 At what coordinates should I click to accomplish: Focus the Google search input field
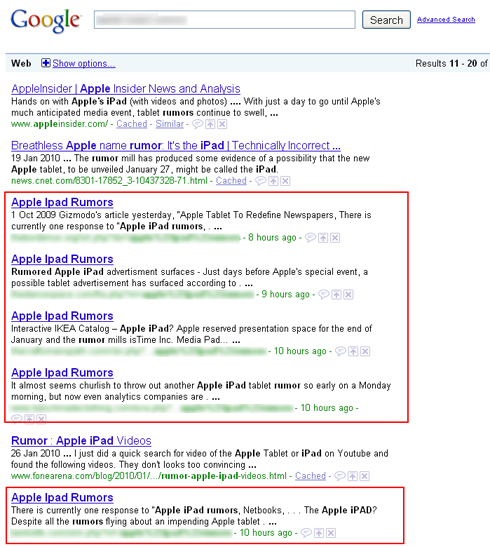point(225,20)
